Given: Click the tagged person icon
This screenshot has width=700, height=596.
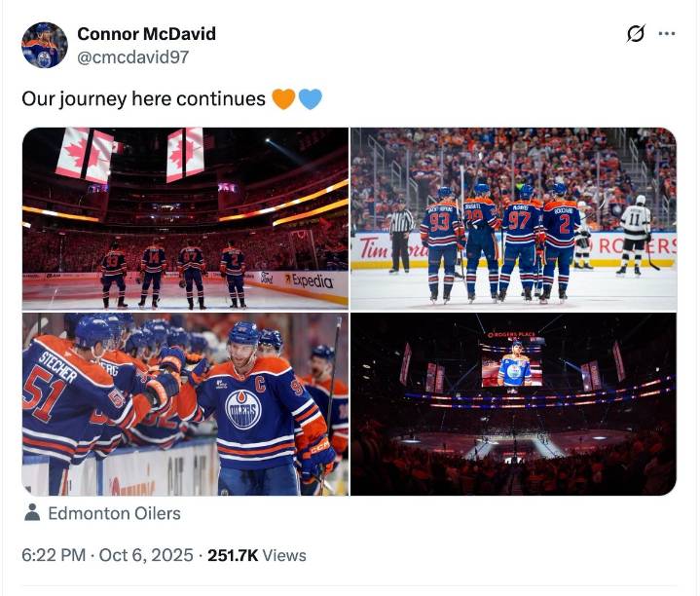Looking at the screenshot, I should point(32,513).
